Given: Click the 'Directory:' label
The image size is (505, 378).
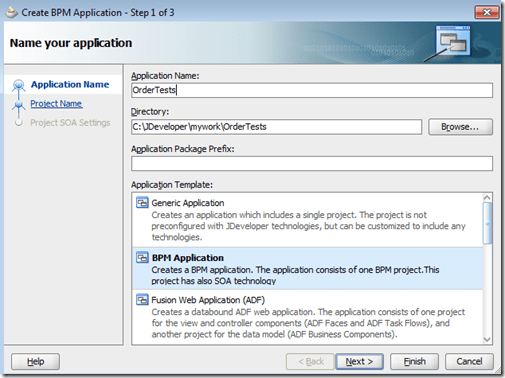Looking at the screenshot, I should click(150, 111).
